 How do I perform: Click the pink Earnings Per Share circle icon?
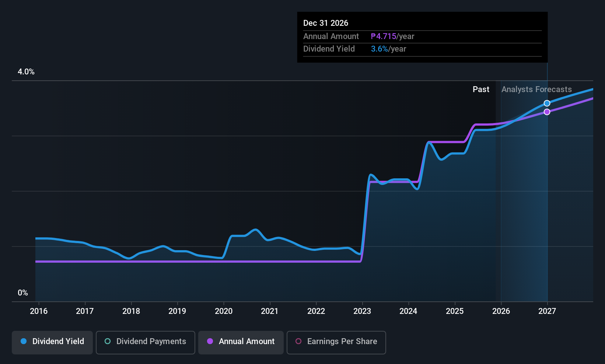tap(298, 342)
